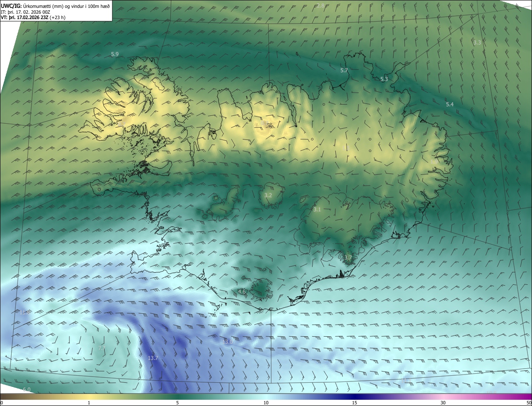This screenshot has height=406, width=532.
Task: Click the 5.7 value label on the map
Action: 344,71
